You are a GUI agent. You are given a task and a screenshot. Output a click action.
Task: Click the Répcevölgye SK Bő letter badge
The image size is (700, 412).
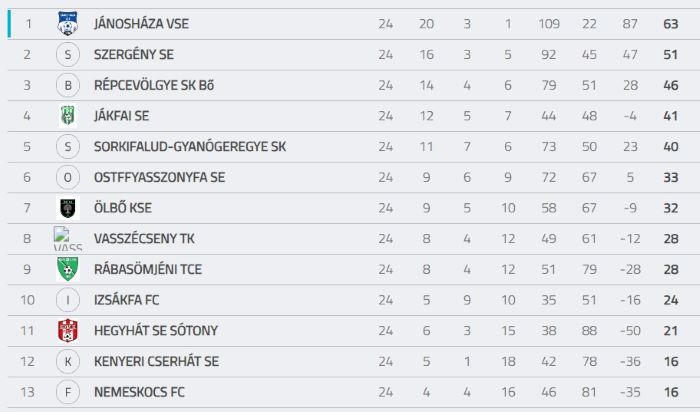(x=68, y=85)
